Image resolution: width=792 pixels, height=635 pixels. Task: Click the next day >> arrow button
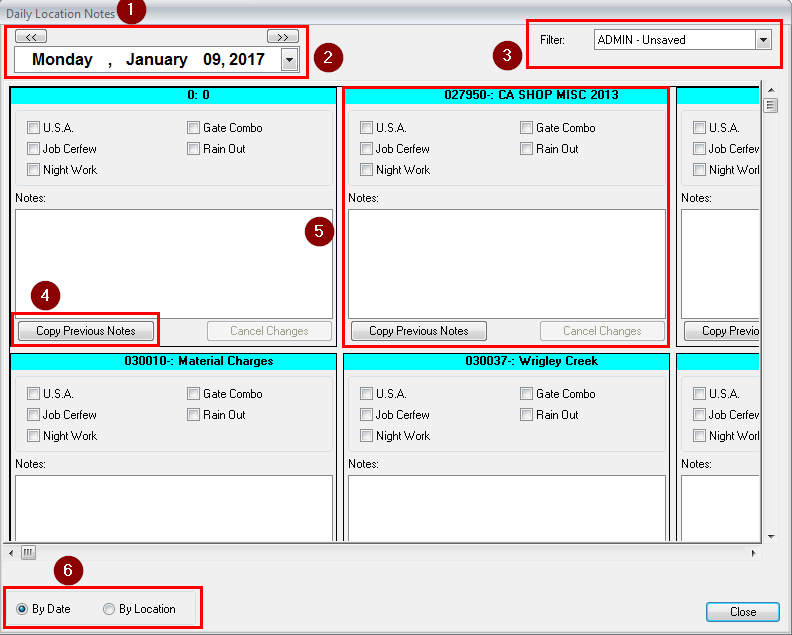tap(282, 37)
